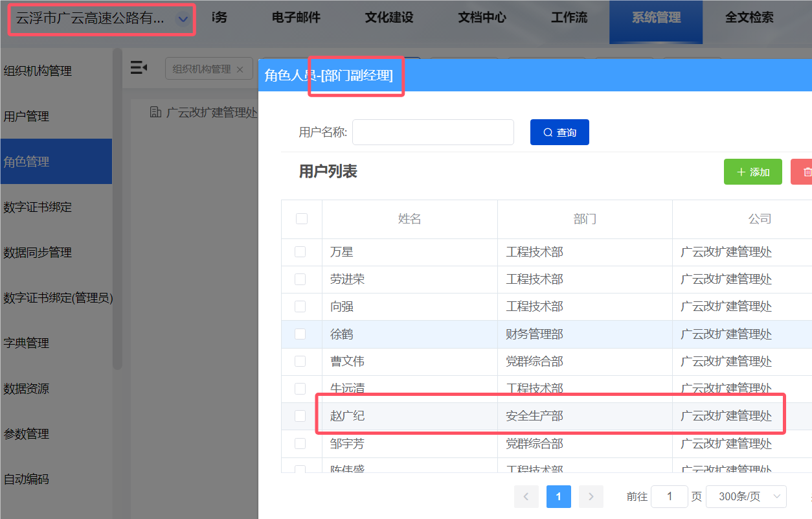
Task: Open the 文档中心 top tab
Action: (482, 18)
